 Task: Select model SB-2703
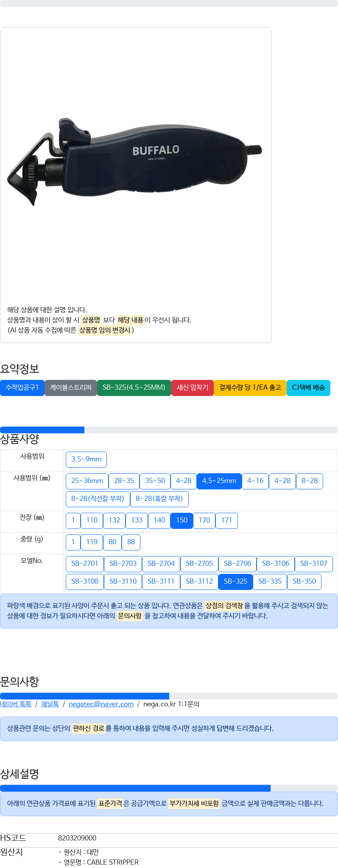pos(123,564)
